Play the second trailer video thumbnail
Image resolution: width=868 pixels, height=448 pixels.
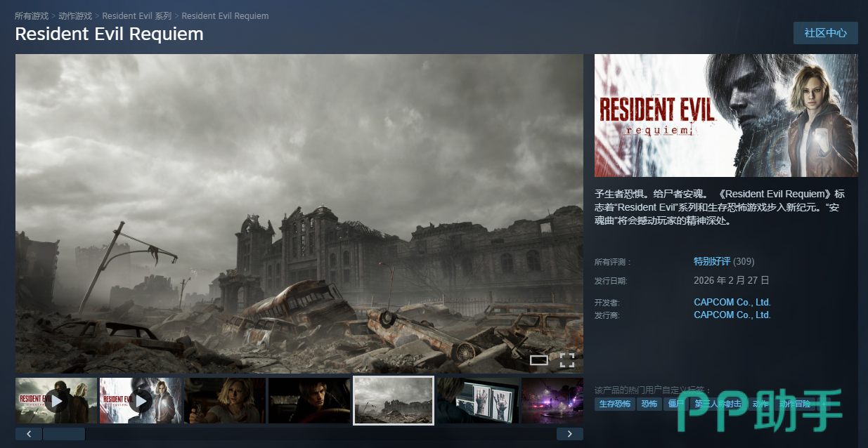point(141,401)
